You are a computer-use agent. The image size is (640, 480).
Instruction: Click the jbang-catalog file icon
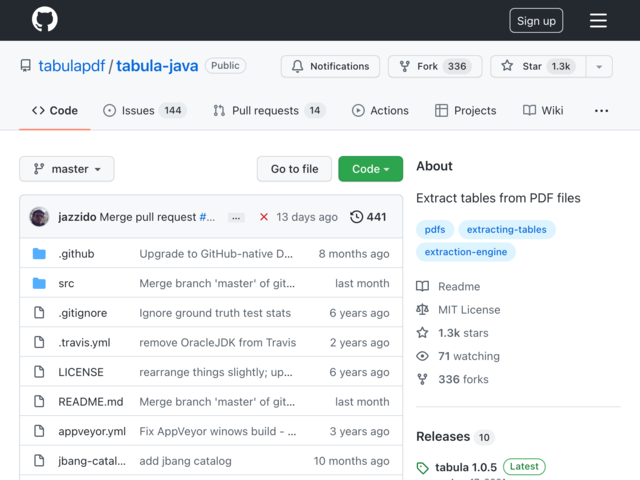click(x=39, y=461)
